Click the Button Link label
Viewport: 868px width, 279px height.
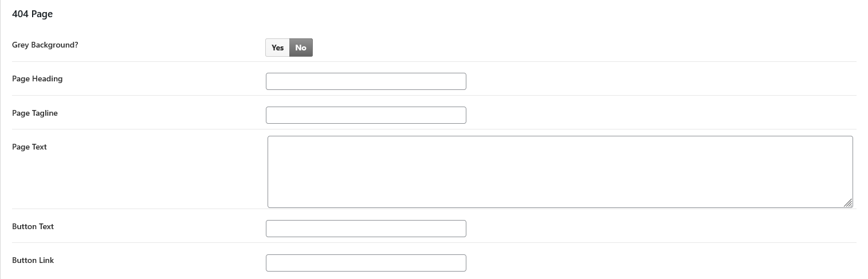click(x=33, y=260)
